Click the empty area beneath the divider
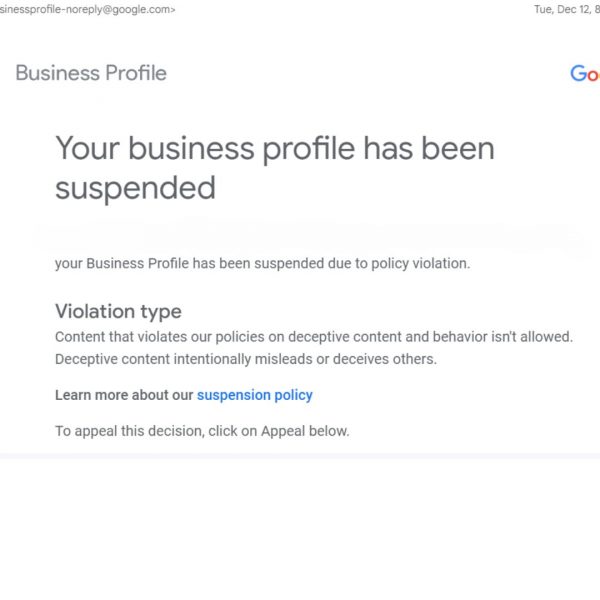Screen dimensions: 600x600 coord(300,530)
